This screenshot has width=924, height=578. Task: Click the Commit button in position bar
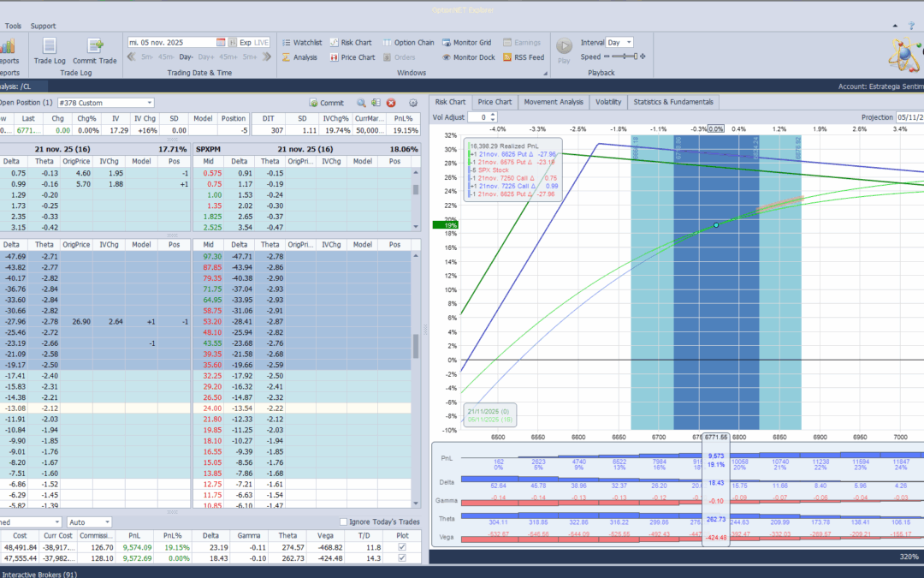pyautogui.click(x=327, y=103)
